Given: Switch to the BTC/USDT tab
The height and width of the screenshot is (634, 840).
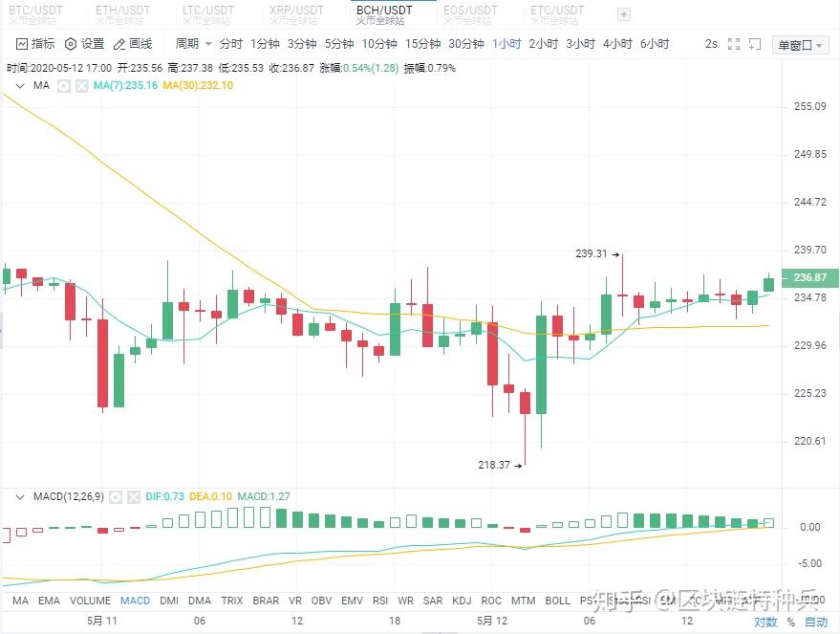Looking at the screenshot, I should [x=35, y=14].
